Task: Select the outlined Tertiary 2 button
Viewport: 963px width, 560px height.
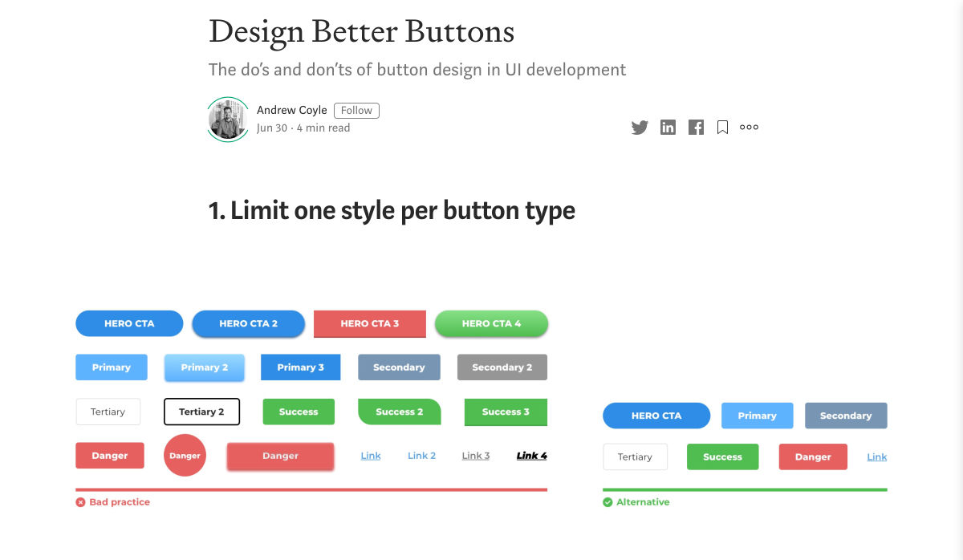Action: click(x=201, y=412)
